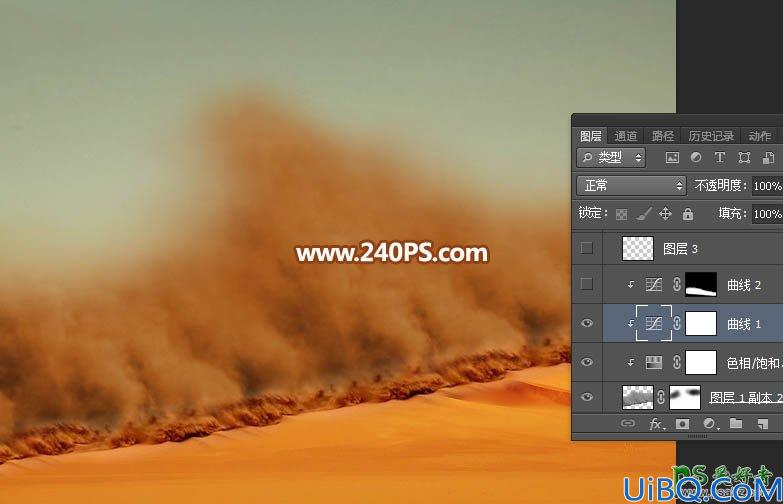Create a new layer icon

[x=763, y=424]
